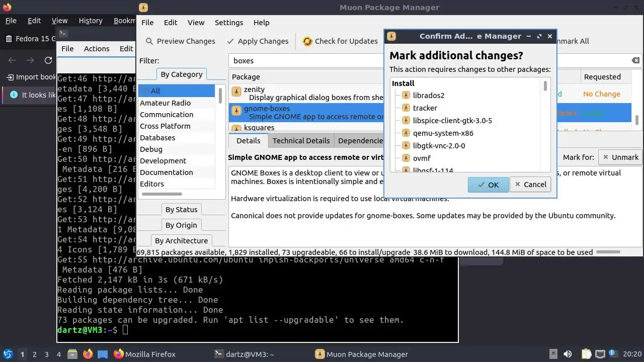
Task: Open the View menu in Muon
Action: (x=196, y=23)
